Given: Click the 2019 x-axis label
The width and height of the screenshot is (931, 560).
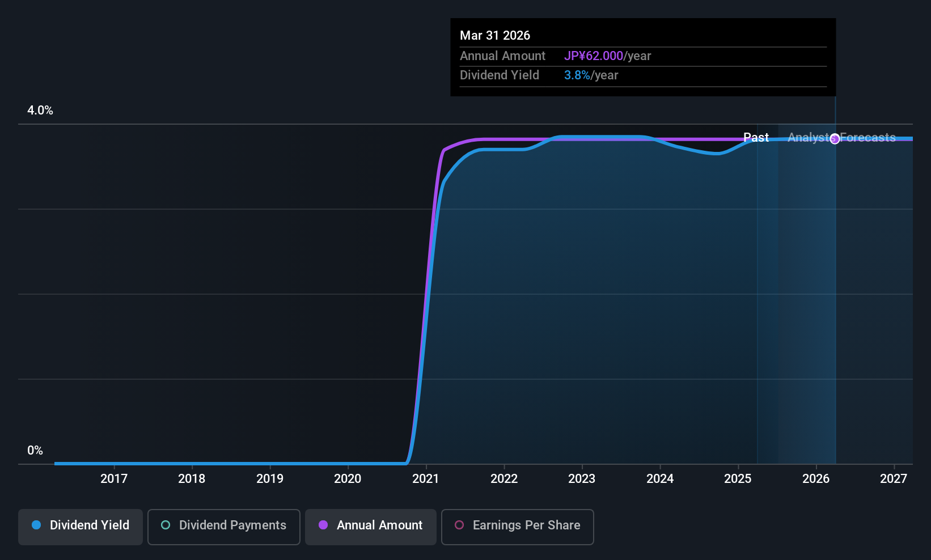Looking at the screenshot, I should (270, 479).
